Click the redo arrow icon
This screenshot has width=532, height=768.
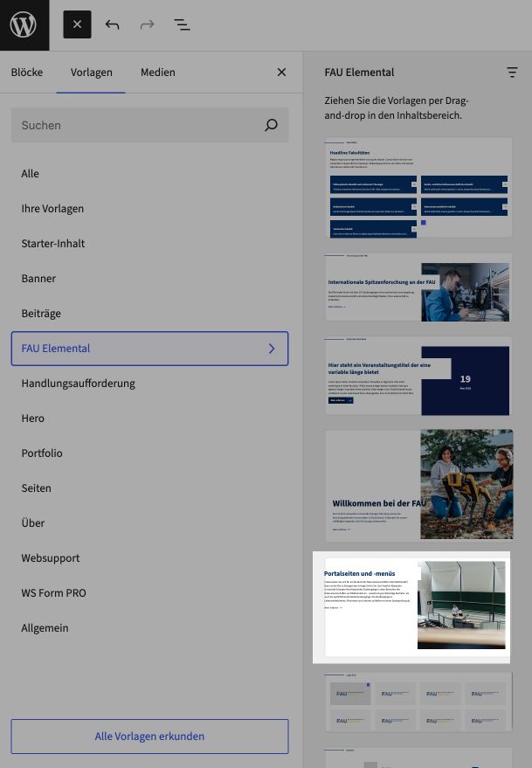tap(147, 24)
